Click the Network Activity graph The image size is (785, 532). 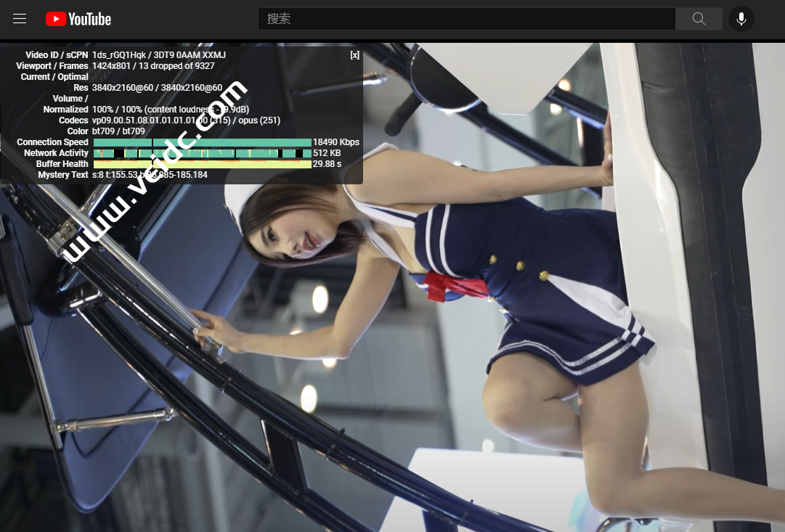(x=202, y=153)
